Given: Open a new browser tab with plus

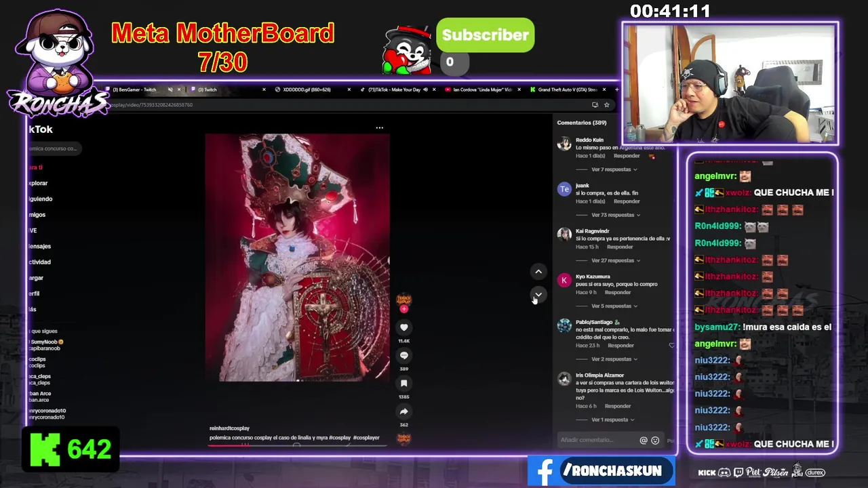Looking at the screenshot, I should pos(616,89).
